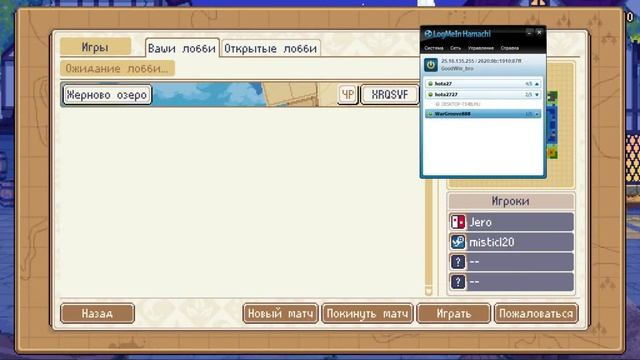Click the LogMeIn Hamachi logo icon

(x=428, y=34)
